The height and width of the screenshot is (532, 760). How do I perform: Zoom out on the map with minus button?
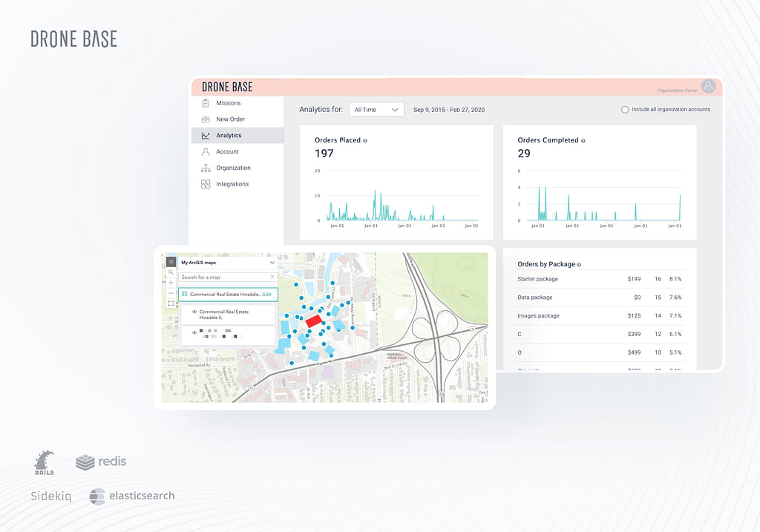(171, 293)
